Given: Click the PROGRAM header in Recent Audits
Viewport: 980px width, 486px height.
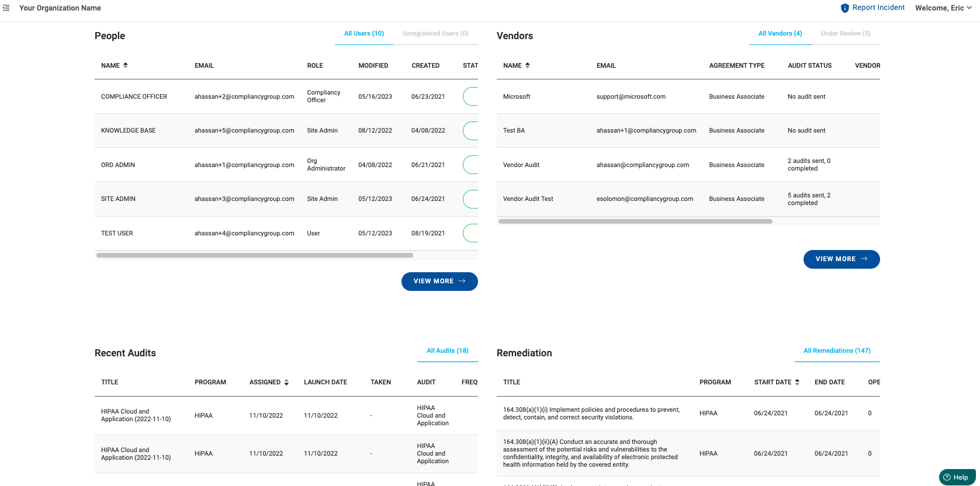Looking at the screenshot, I should click(x=210, y=382).
